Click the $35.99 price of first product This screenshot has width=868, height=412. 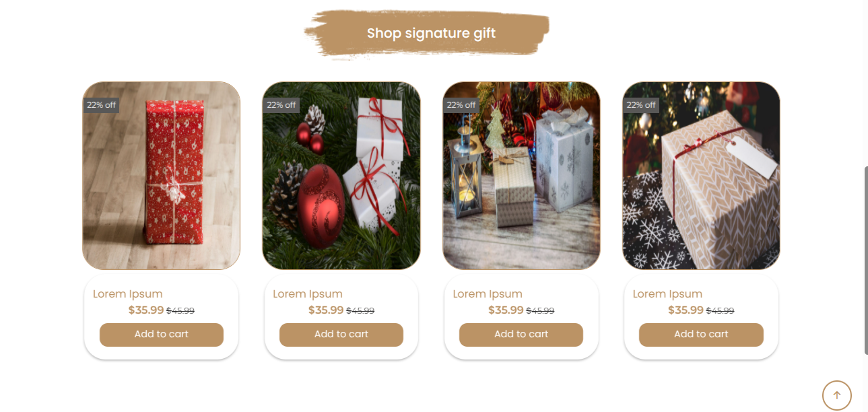[x=146, y=310]
